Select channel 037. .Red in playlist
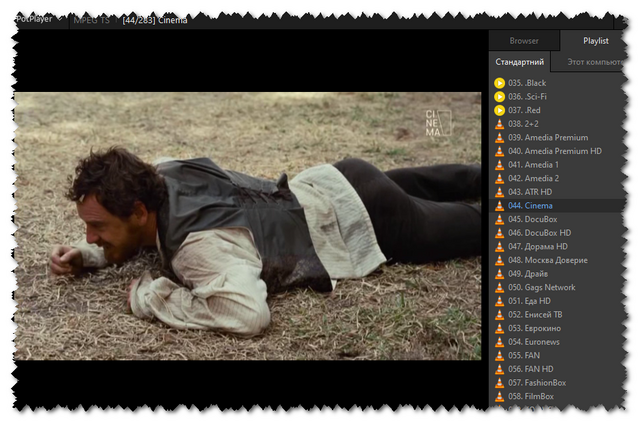 tap(524, 110)
